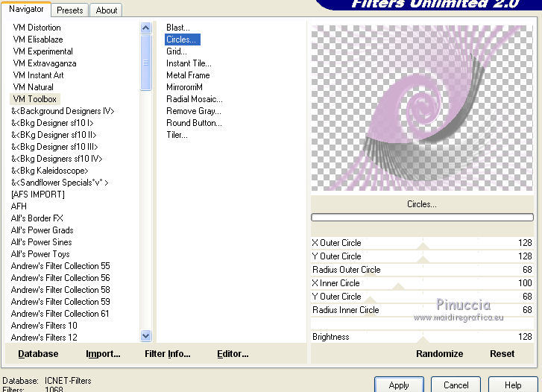
Task: Select Alf's Power Sines category
Action: tap(42, 242)
